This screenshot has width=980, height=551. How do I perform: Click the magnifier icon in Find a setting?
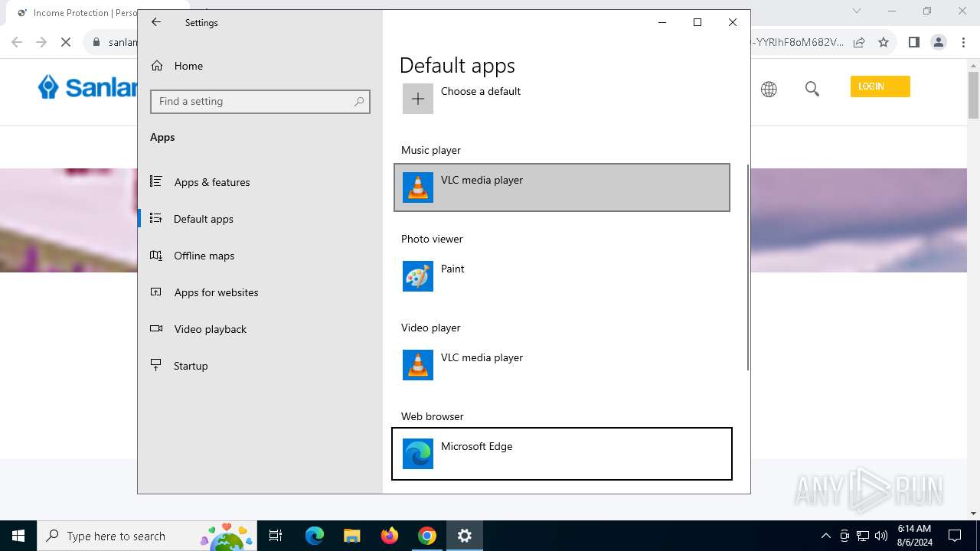click(359, 101)
